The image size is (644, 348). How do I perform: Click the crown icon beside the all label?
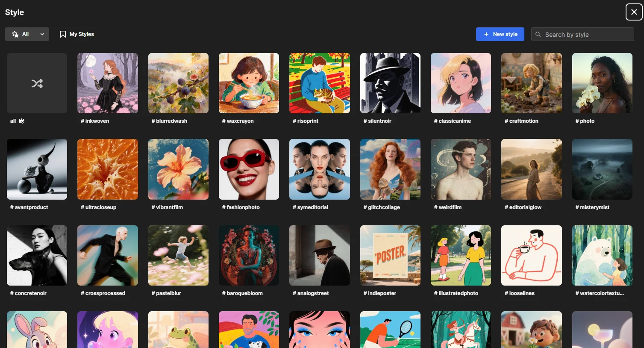(22, 121)
